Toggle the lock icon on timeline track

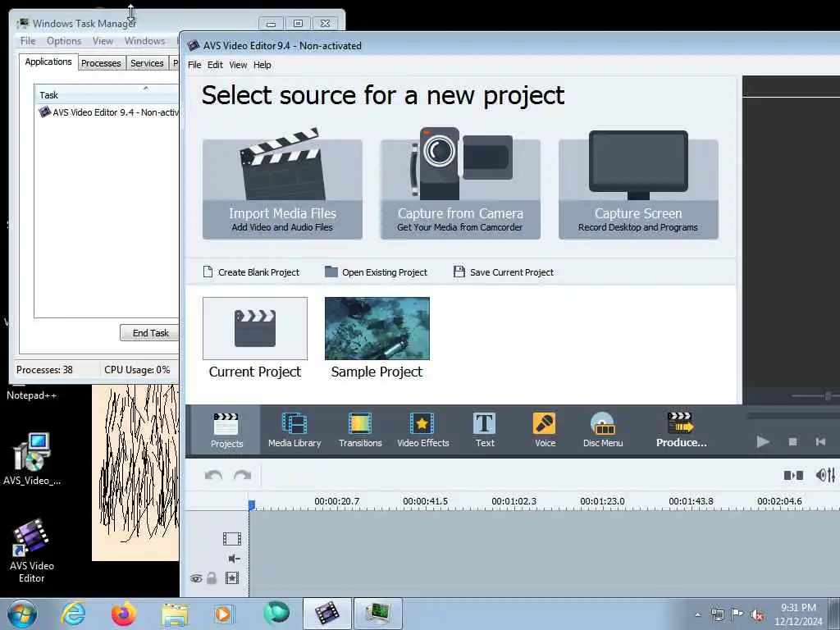[212, 578]
